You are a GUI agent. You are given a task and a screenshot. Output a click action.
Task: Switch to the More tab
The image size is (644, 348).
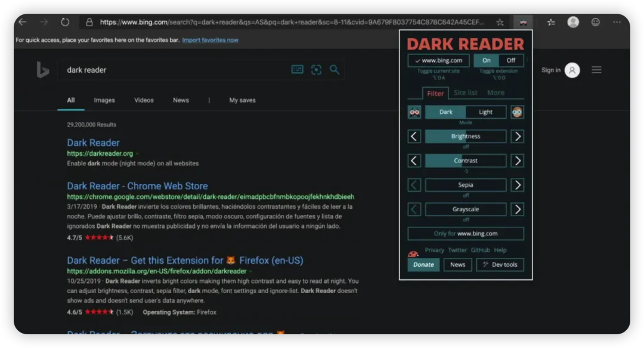496,93
